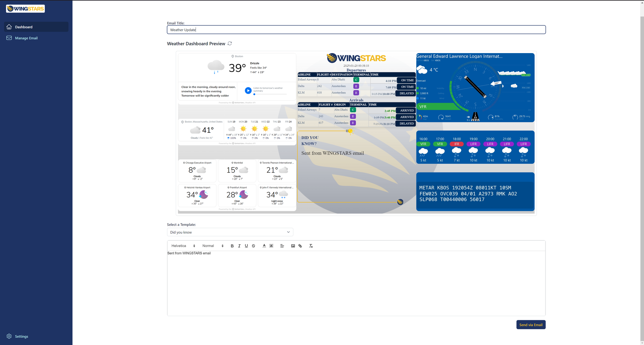Screen dimensions: 644x345
Task: Click the 29.73 inHg pressure gauge
Action: (521, 117)
